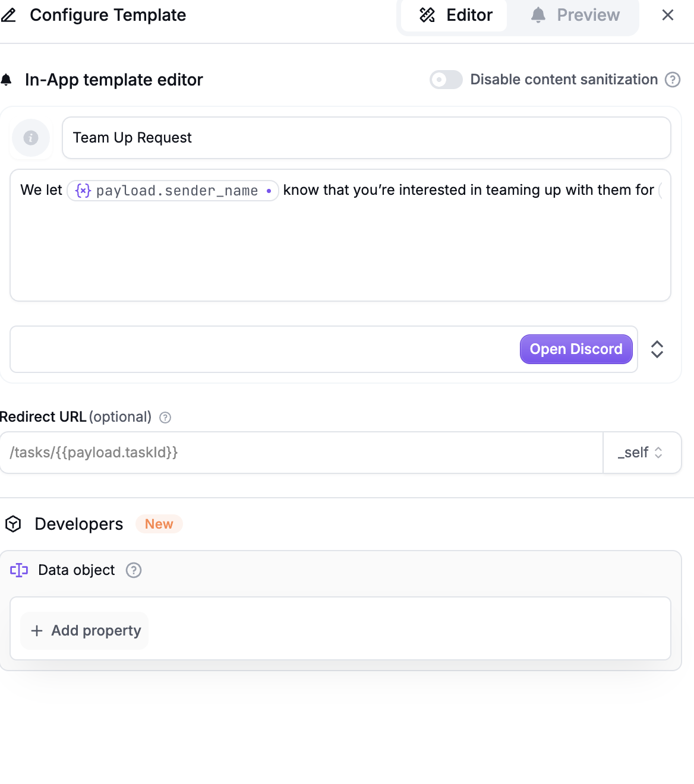Click the up-down chevron beside the Open Discord row
The image size is (694, 784).
(x=657, y=349)
